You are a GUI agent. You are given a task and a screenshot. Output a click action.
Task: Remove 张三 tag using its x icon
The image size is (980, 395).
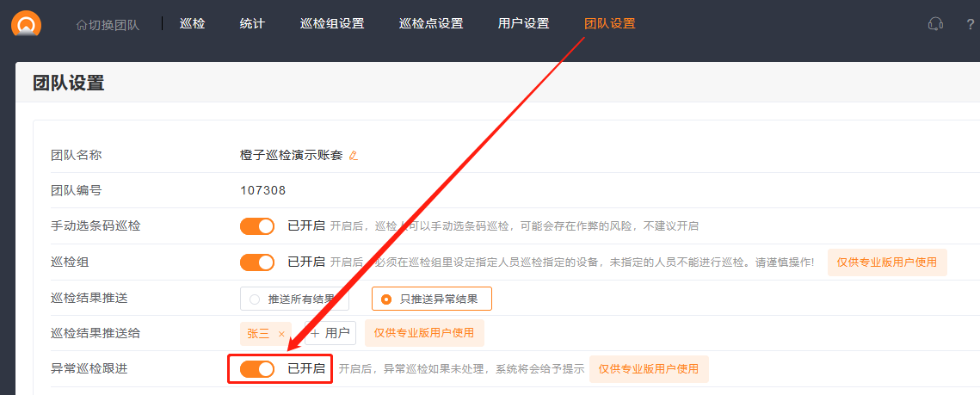[x=281, y=334]
